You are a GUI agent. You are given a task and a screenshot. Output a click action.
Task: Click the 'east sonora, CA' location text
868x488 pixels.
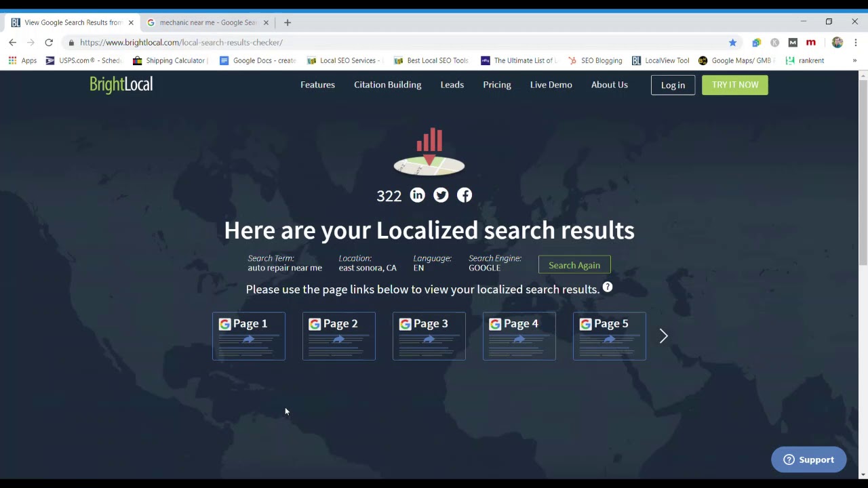(368, 268)
